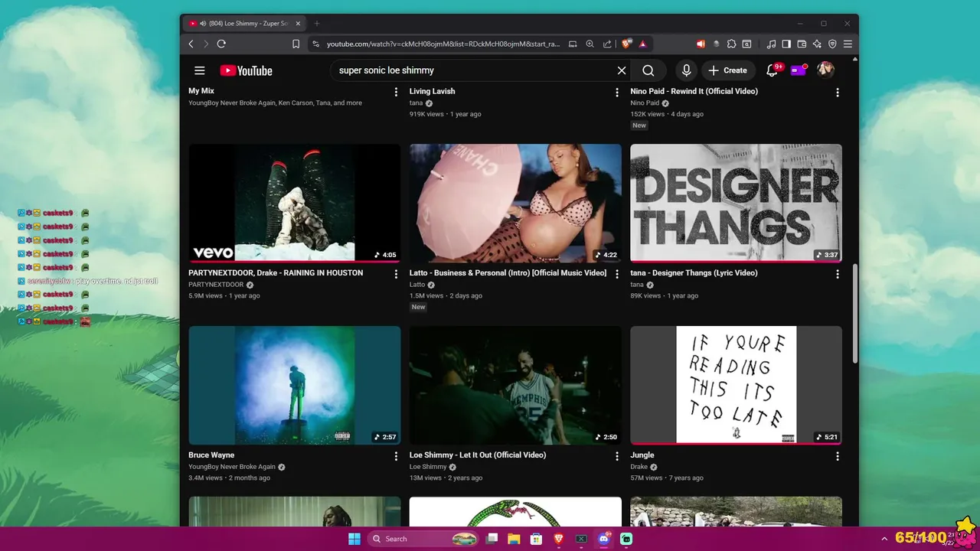The width and height of the screenshot is (980, 551).
Task: Play Designer Thangs thumbnail
Action: [736, 203]
